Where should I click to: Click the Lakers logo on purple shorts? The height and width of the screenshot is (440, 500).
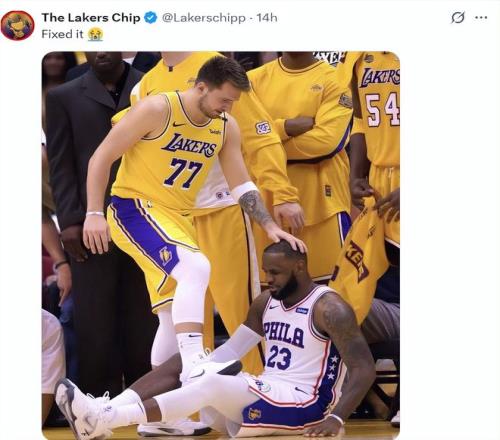pyautogui.click(x=166, y=255)
